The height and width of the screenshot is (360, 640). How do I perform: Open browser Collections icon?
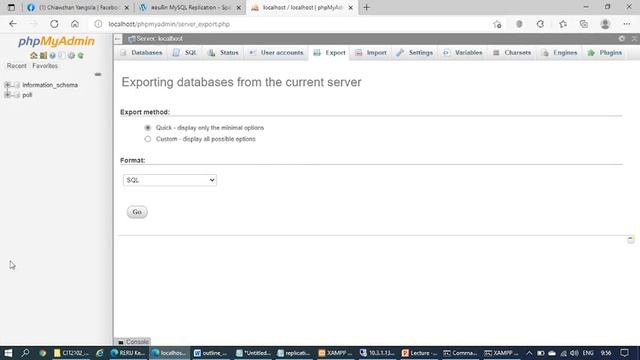click(x=584, y=24)
